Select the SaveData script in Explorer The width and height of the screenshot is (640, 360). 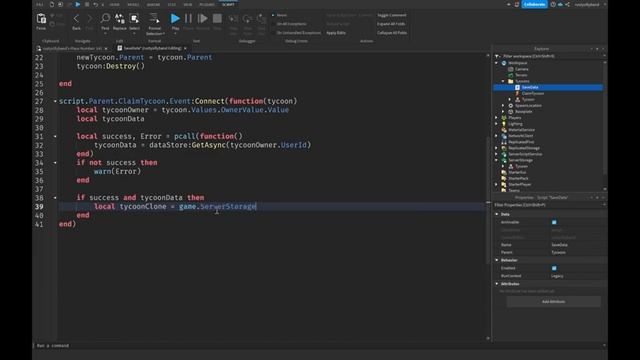pos(530,87)
